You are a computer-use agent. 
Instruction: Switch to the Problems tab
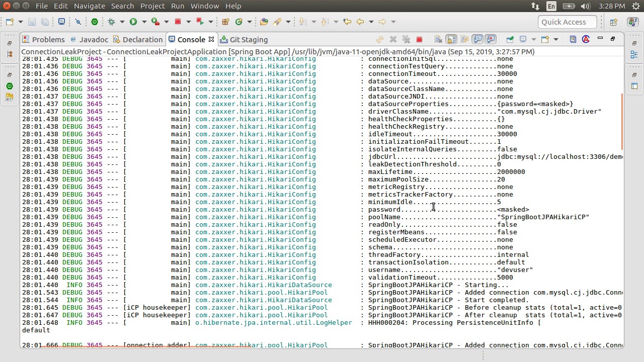[x=44, y=39]
